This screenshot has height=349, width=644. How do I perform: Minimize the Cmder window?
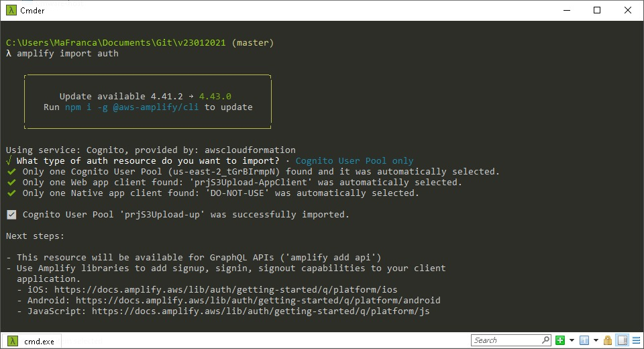[x=567, y=10]
